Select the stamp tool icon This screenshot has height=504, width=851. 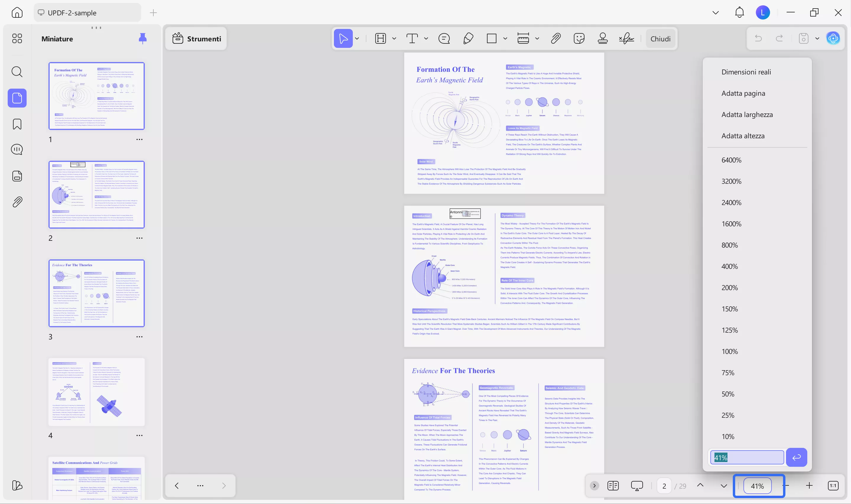(x=602, y=39)
